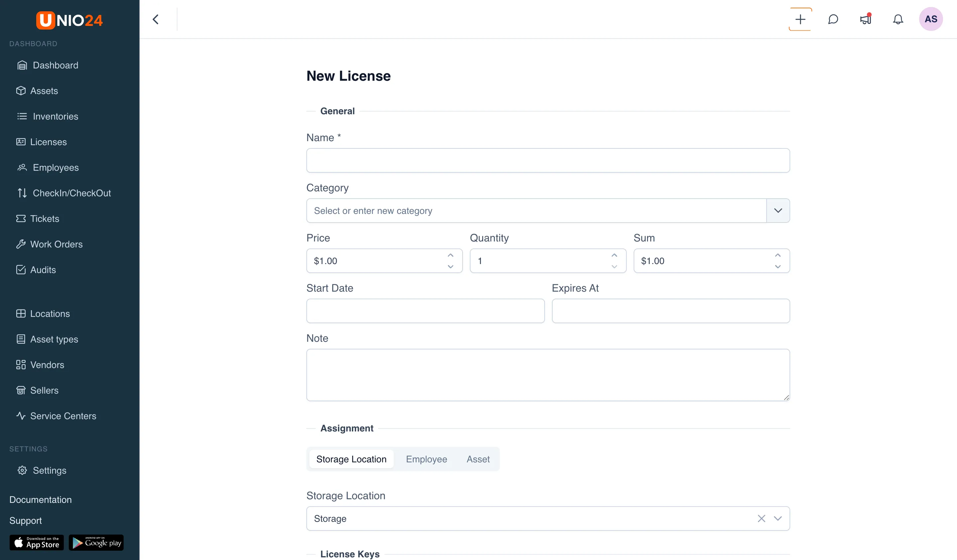Image resolution: width=957 pixels, height=560 pixels.
Task: Increase the Price value
Action: point(450,255)
